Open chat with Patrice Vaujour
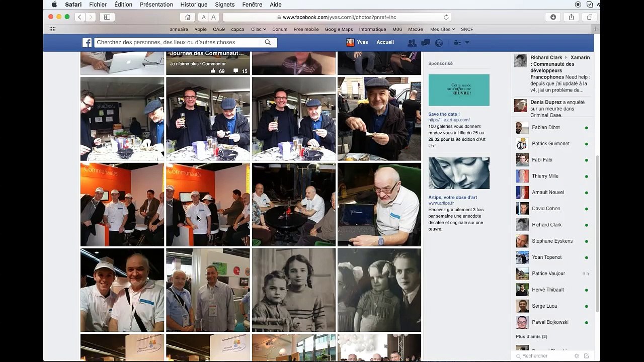 [x=552, y=274]
